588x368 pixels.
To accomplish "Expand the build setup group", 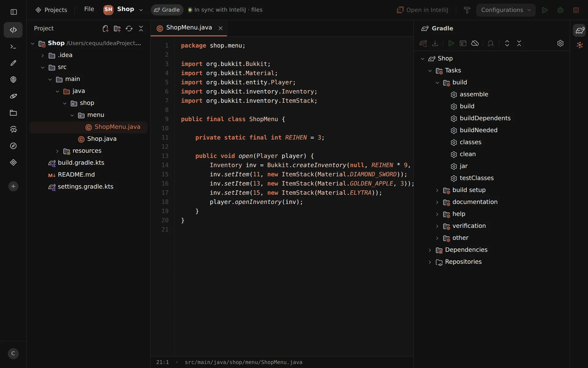I will point(437,190).
